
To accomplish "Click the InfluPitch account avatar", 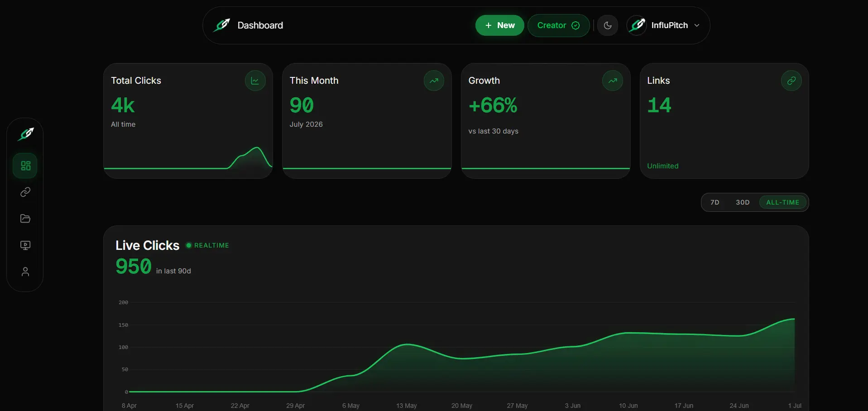I will coord(637,25).
